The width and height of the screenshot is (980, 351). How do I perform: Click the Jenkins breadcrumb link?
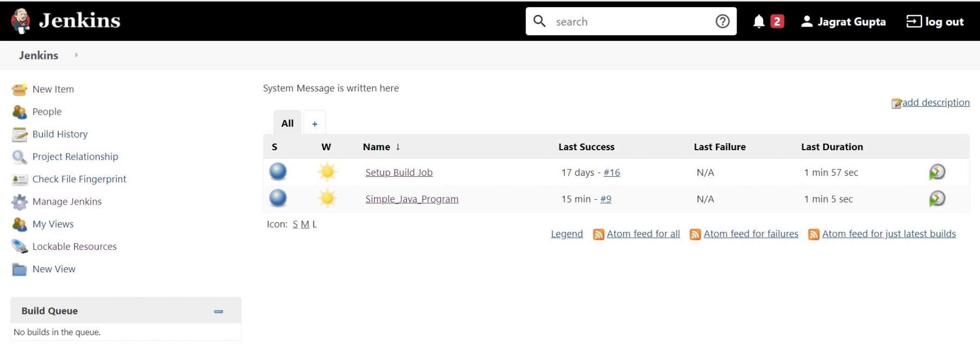[x=39, y=55]
